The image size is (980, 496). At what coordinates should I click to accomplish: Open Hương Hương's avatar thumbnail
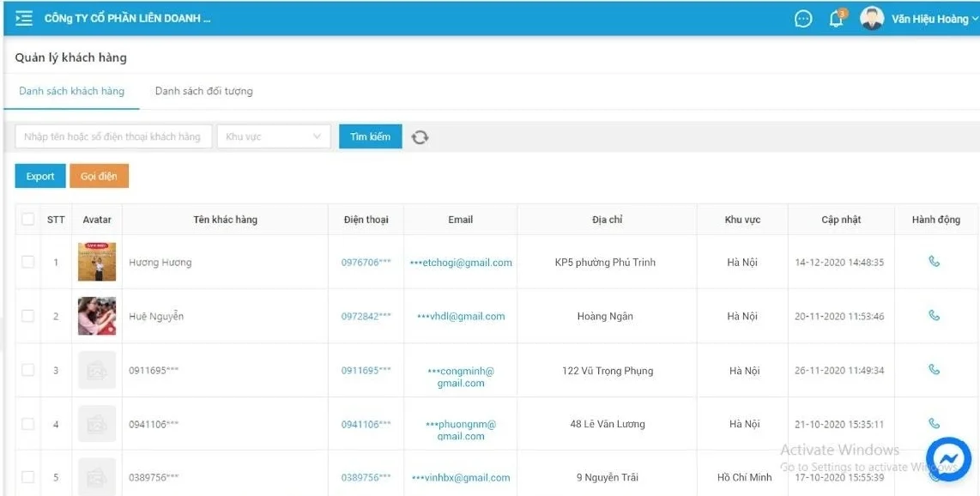coord(97,262)
